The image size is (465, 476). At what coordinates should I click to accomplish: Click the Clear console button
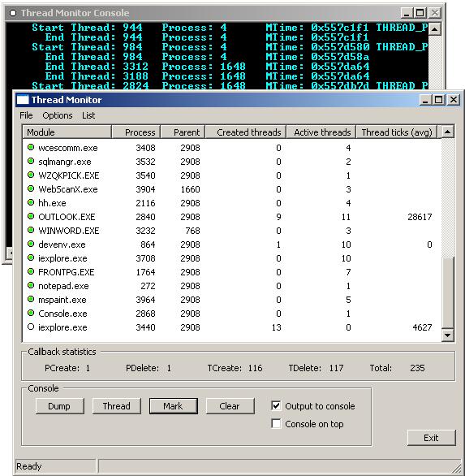tap(230, 406)
